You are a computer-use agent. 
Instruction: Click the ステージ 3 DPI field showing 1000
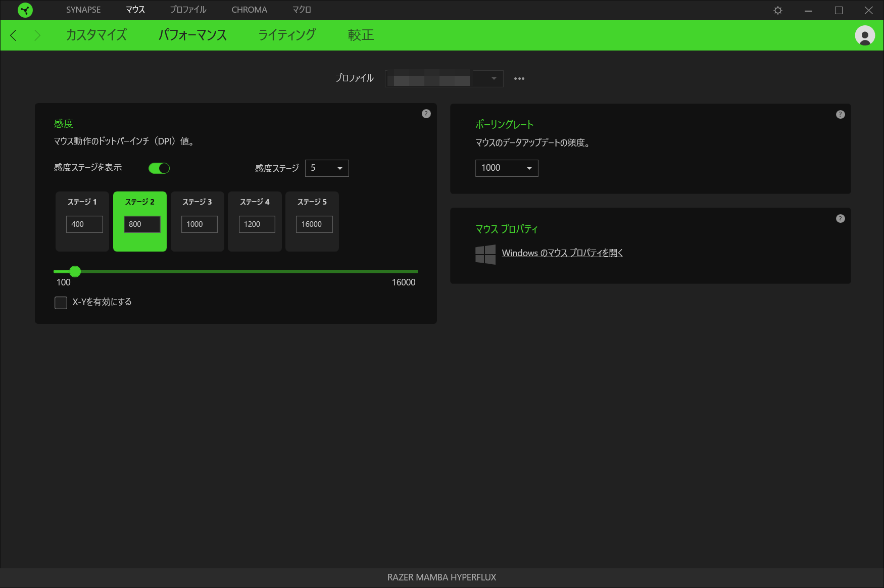[200, 224]
